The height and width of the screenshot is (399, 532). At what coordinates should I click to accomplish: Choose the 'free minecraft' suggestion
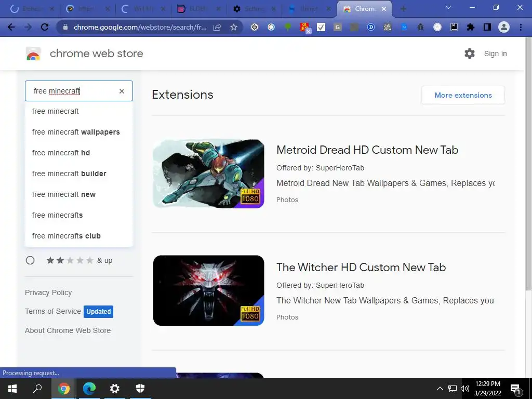(79, 111)
